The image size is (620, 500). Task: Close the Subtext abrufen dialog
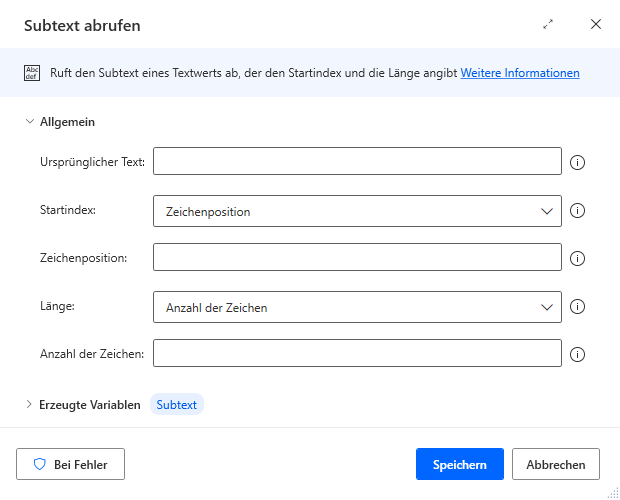(595, 24)
